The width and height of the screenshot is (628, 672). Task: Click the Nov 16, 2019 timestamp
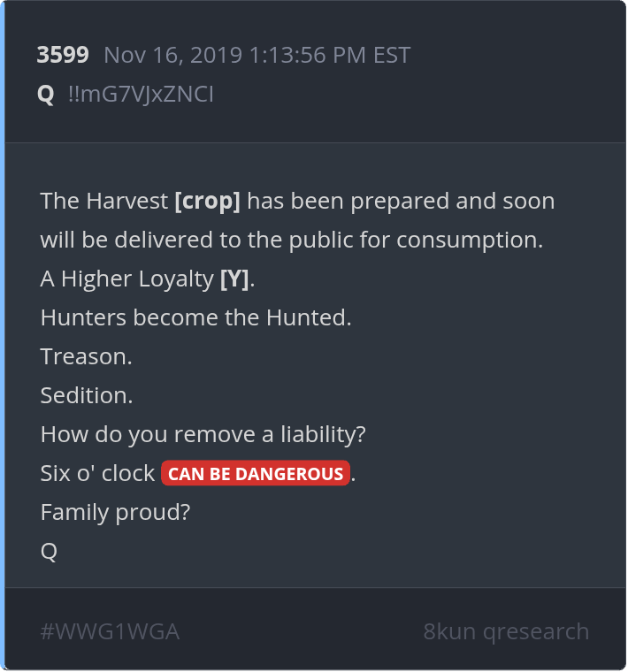click(257, 55)
